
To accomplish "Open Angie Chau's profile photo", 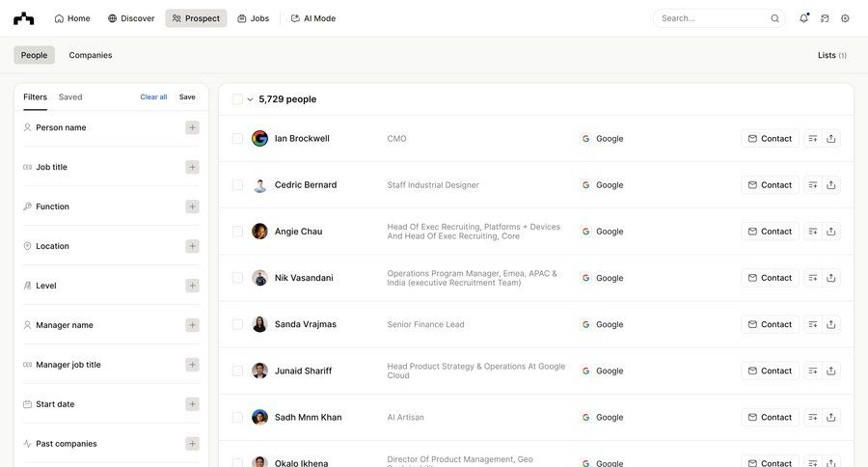I will (x=259, y=232).
